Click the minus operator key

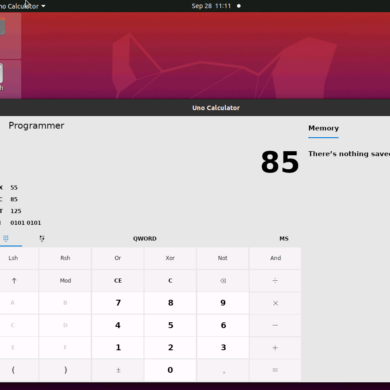(x=275, y=325)
